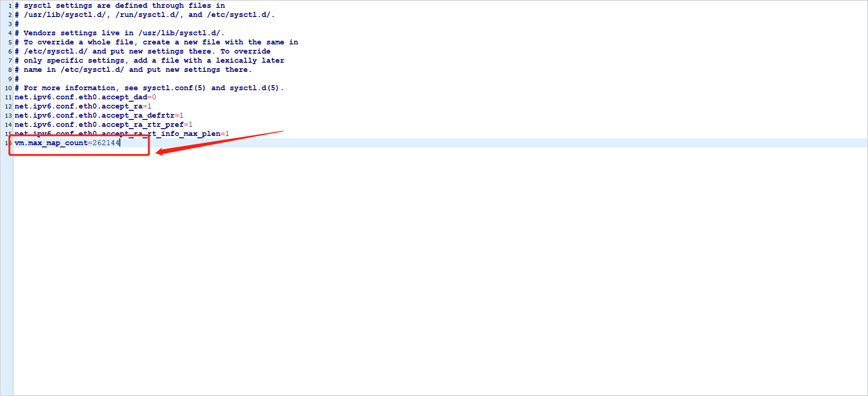Click line number 4 in the gutter
The height and width of the screenshot is (396, 868).
coord(10,33)
